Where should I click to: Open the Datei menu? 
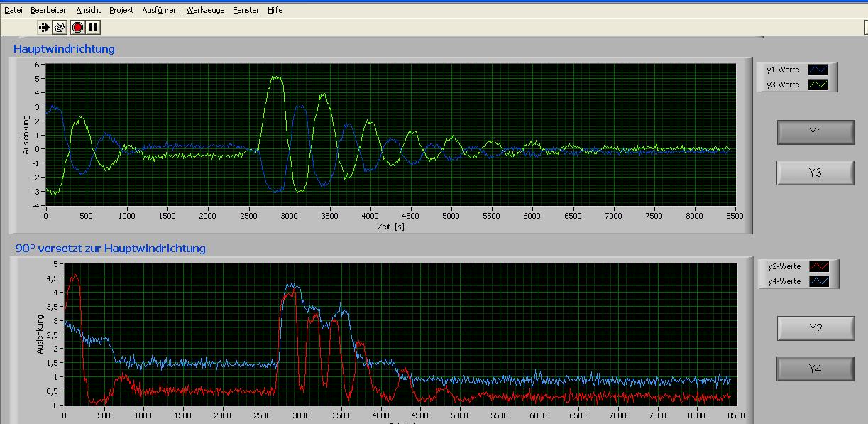(13, 10)
